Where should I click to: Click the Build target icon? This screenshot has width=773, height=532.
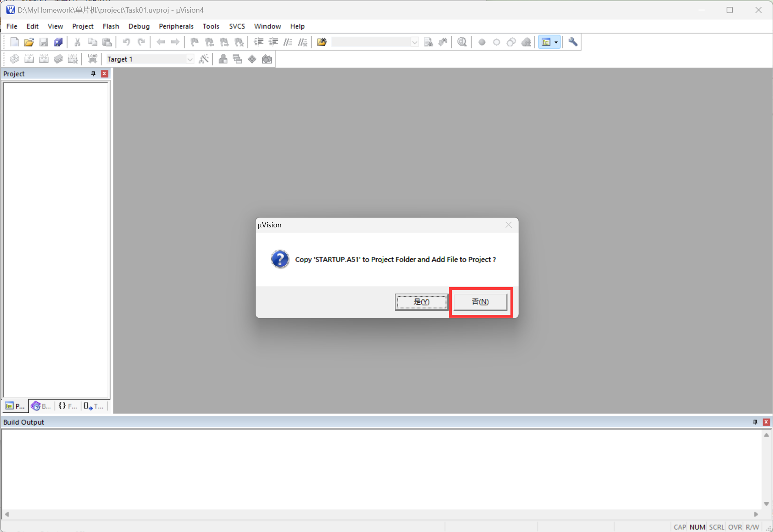coord(29,59)
